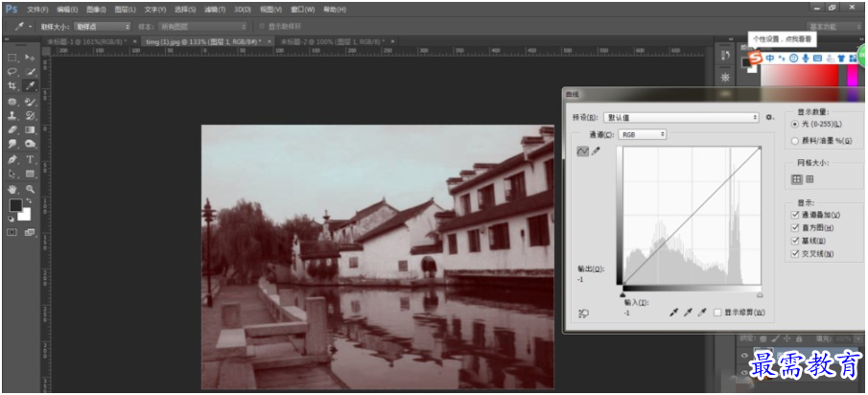The width and height of the screenshot is (868, 395).
Task: Select the Eyedropper tool in toolbox
Action: [30, 86]
